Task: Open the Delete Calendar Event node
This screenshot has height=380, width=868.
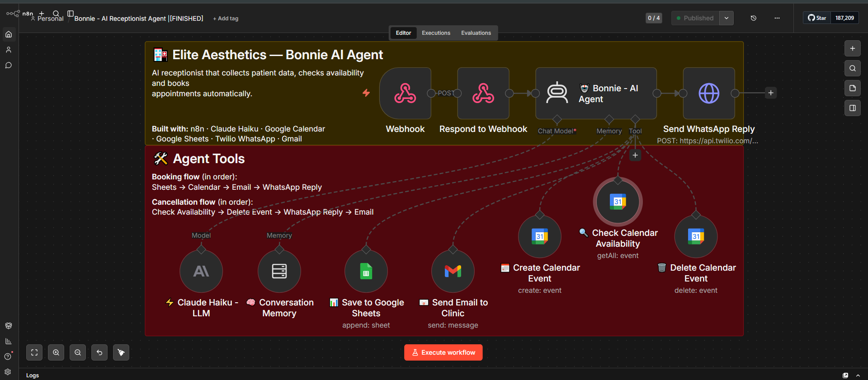Action: coord(696,236)
